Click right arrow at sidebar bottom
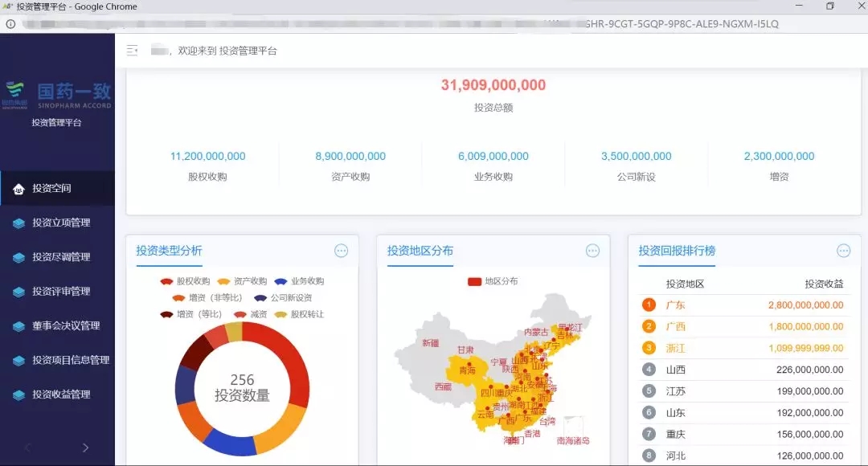 tap(86, 448)
